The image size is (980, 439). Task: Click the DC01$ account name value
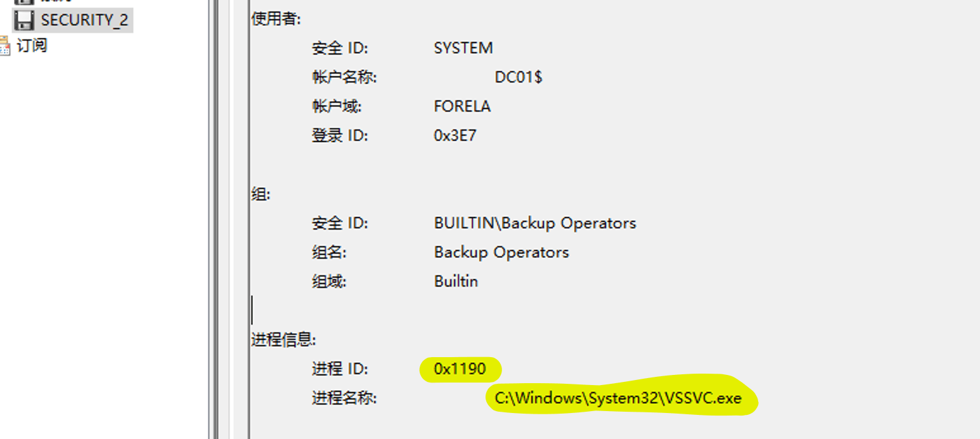519,77
